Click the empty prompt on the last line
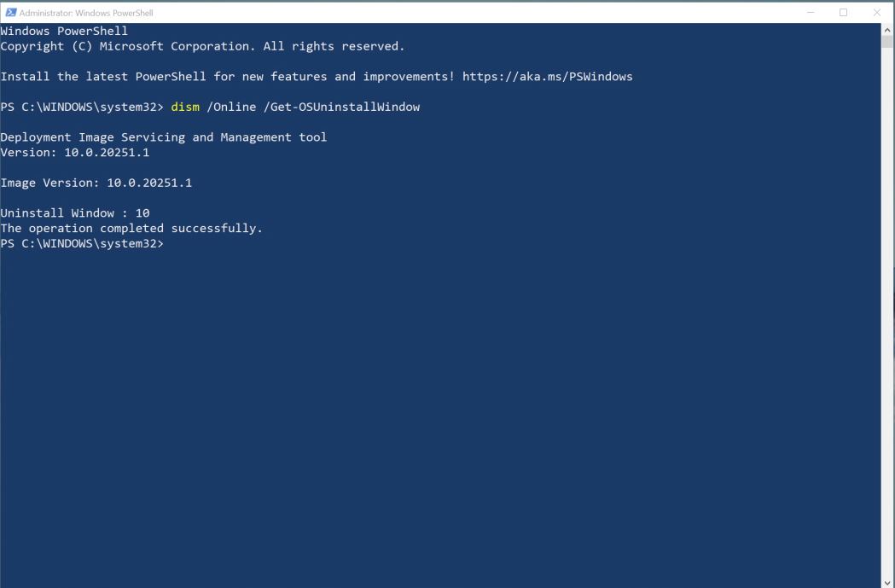895x588 pixels. (82, 244)
